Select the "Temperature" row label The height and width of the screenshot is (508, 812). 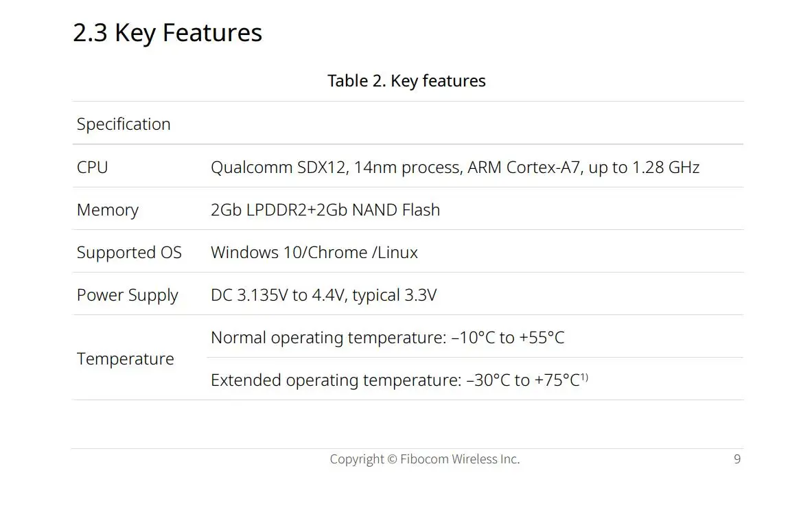tap(125, 359)
